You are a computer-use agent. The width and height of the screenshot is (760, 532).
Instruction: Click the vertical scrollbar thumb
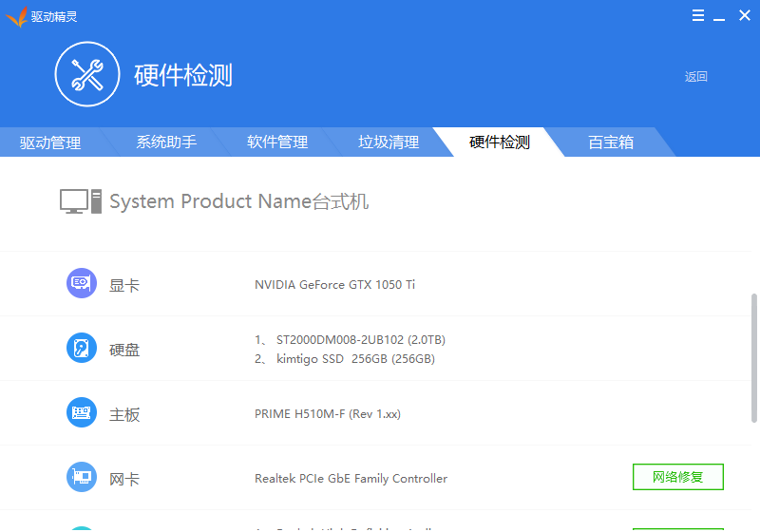coord(753,357)
